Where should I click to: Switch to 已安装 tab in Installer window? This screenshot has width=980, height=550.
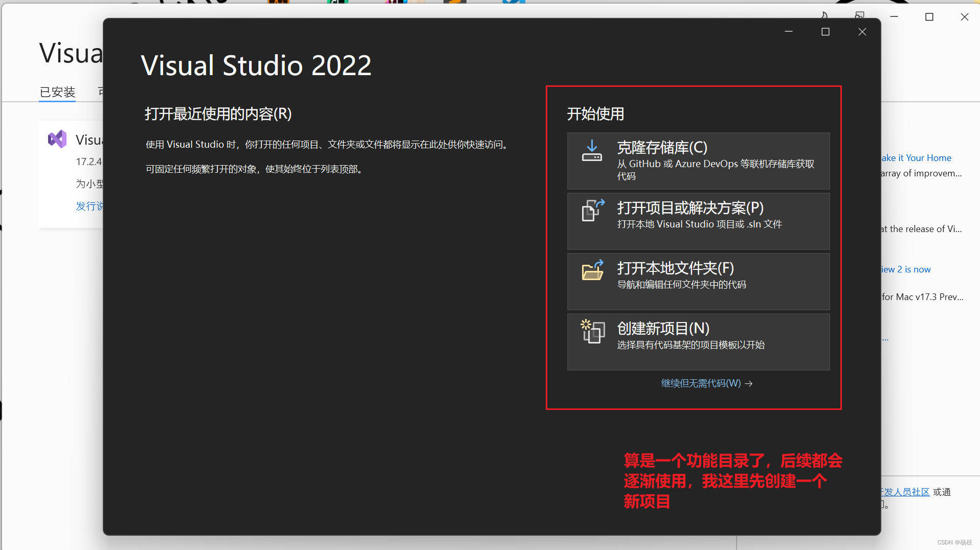point(57,92)
